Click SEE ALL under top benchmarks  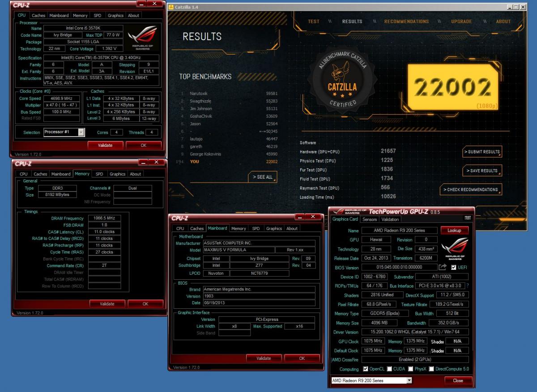pos(263,177)
